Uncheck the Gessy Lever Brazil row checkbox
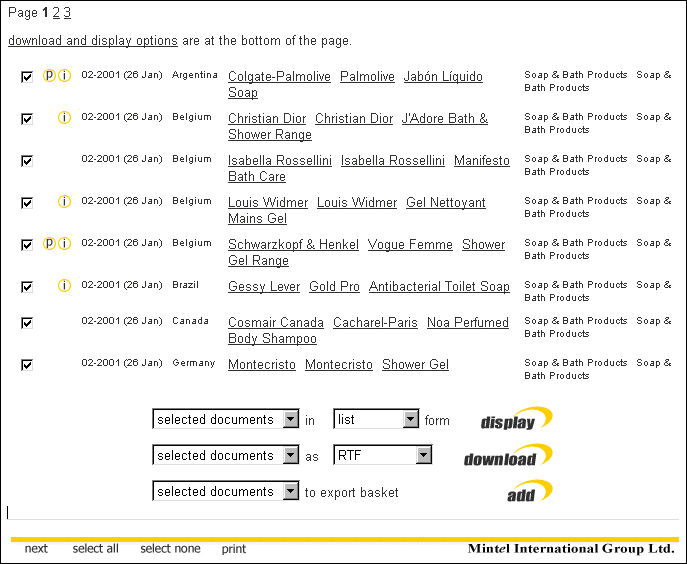Screen dimensions: 687x564 [x=27, y=287]
